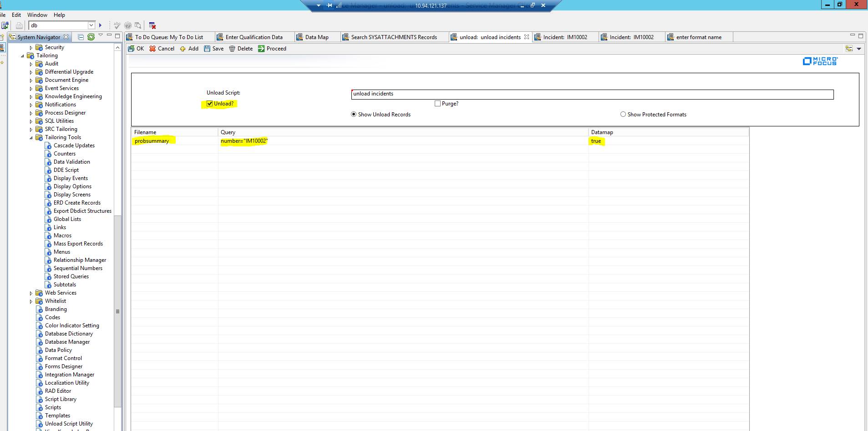Open the Stored Queries tailoring tool
Screen dimensions: 868x431
click(x=71, y=276)
